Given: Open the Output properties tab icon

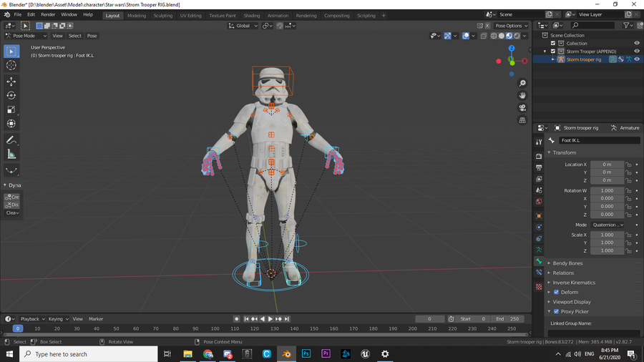Looking at the screenshot, I should click(x=539, y=167).
